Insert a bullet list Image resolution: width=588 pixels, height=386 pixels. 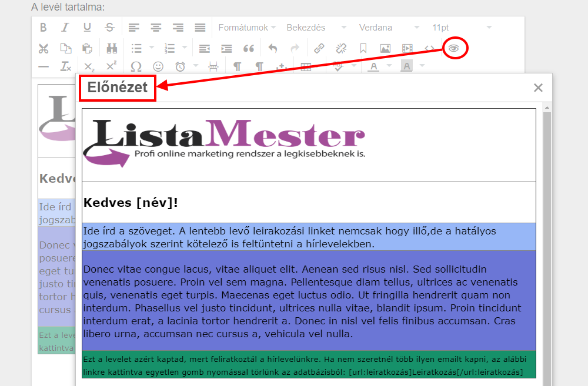coord(136,48)
